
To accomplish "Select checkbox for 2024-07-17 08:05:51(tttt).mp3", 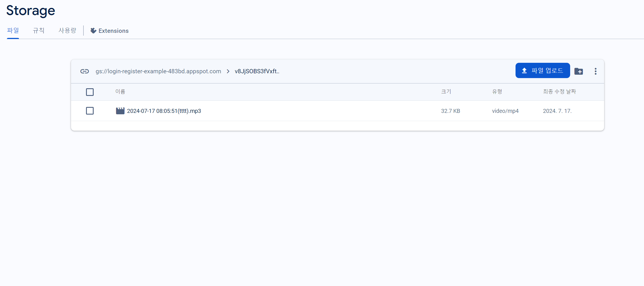I will pos(90,111).
